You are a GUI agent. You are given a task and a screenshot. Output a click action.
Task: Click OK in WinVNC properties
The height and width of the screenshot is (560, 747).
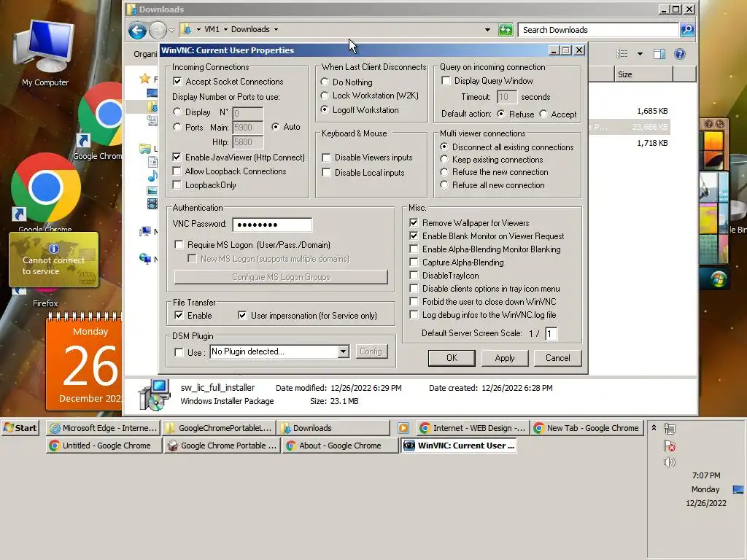point(452,358)
